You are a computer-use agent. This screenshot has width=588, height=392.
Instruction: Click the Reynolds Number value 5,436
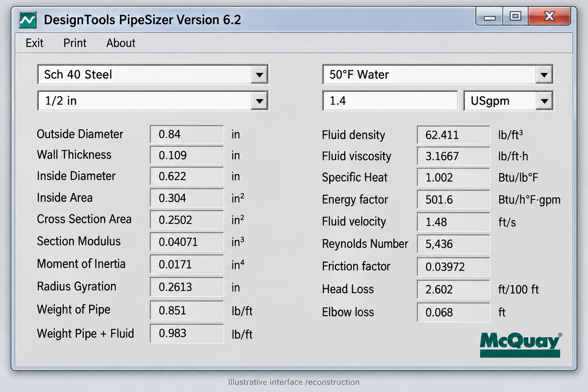(454, 244)
